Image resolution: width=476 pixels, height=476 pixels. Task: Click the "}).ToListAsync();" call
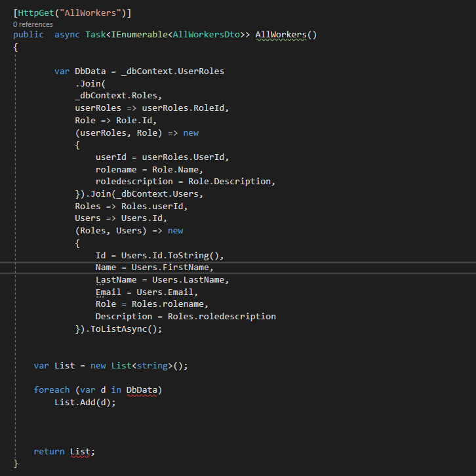pos(119,329)
